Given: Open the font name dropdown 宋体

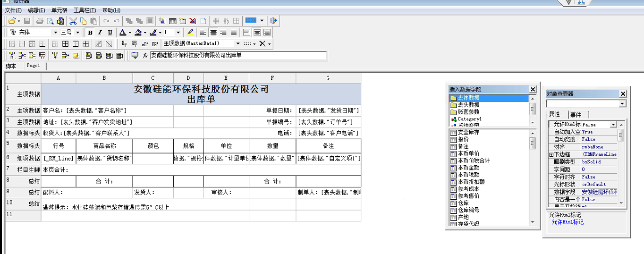Looking at the screenshot, I should [55, 33].
